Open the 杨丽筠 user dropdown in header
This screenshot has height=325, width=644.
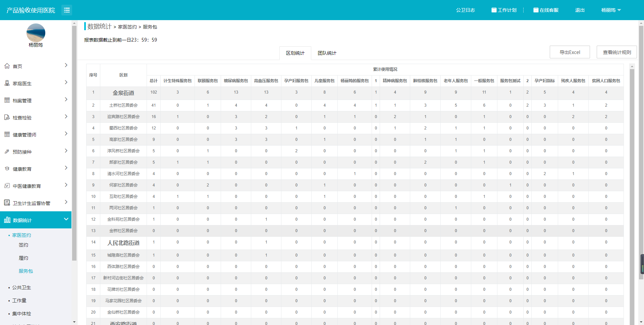611,10
